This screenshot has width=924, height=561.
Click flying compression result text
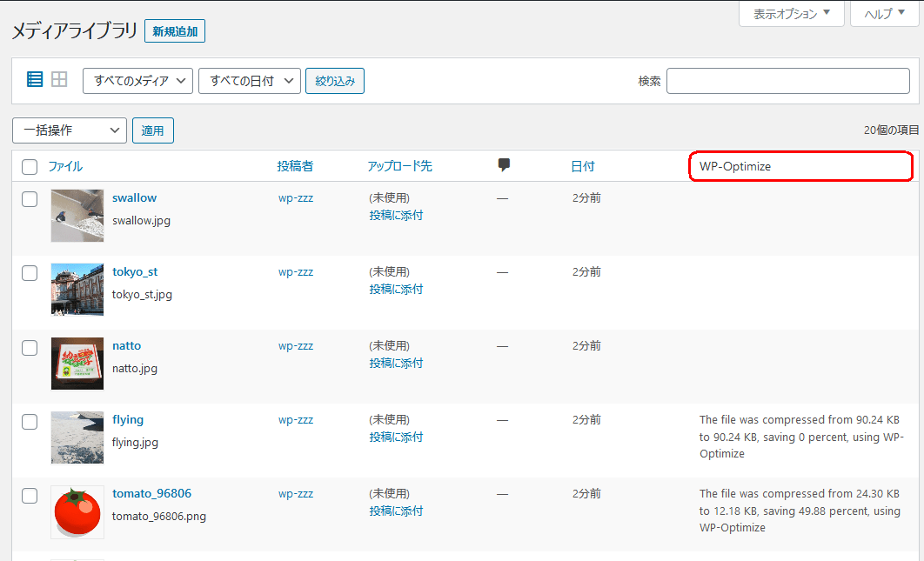click(800, 437)
